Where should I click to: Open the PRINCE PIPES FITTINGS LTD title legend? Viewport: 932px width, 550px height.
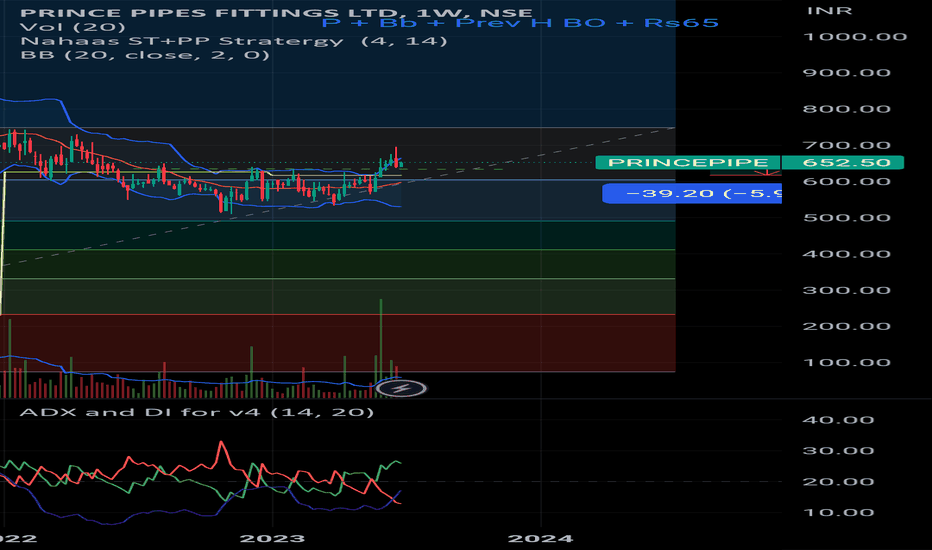[276, 12]
